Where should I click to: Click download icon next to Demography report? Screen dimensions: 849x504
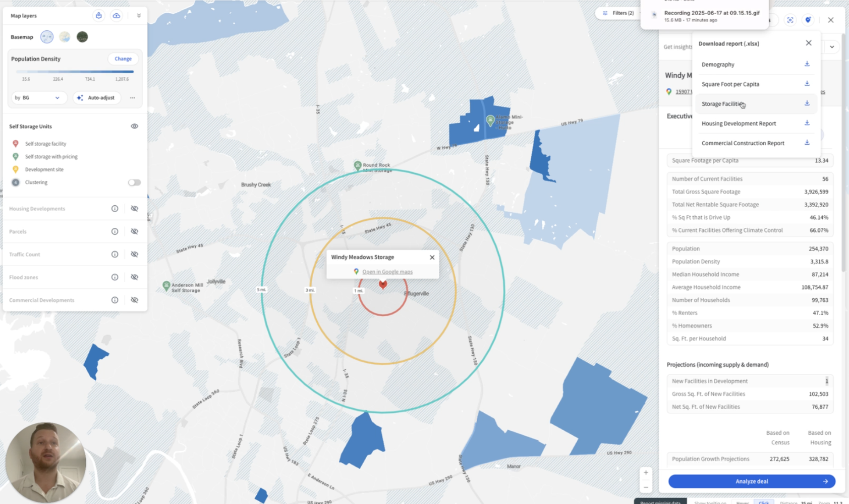coord(807,64)
